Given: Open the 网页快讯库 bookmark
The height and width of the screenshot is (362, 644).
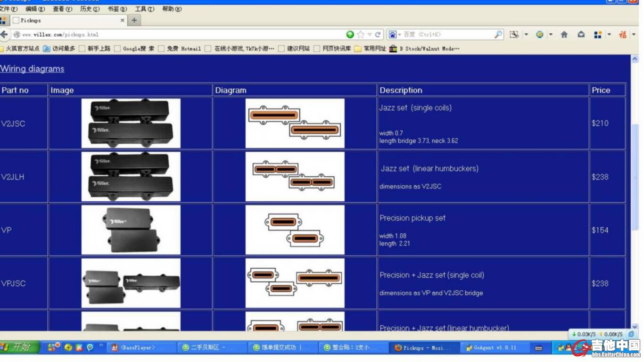Looking at the screenshot, I should click(x=332, y=49).
